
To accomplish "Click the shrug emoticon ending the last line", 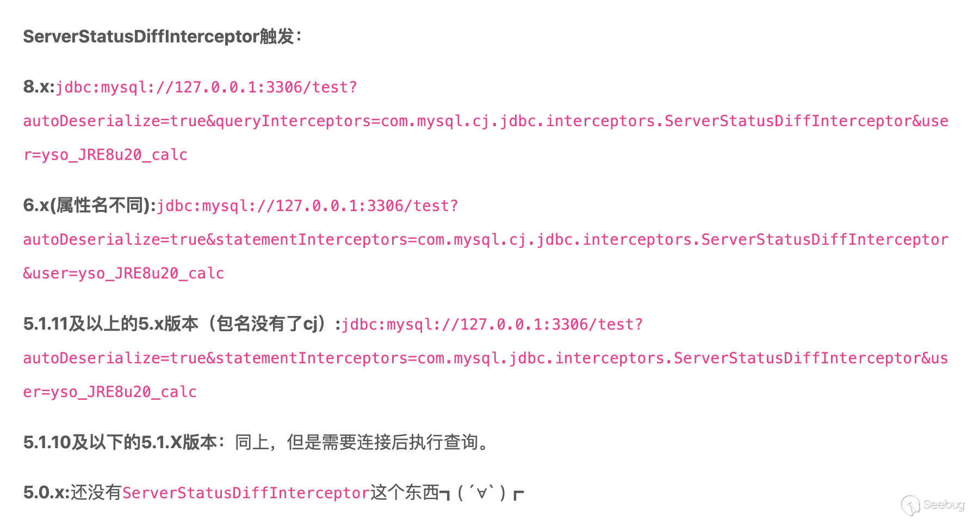I will click(482, 493).
